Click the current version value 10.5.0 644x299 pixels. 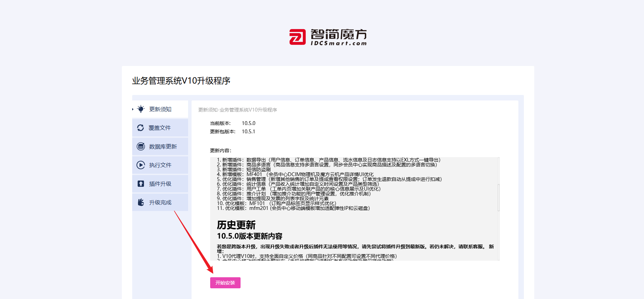coord(248,123)
